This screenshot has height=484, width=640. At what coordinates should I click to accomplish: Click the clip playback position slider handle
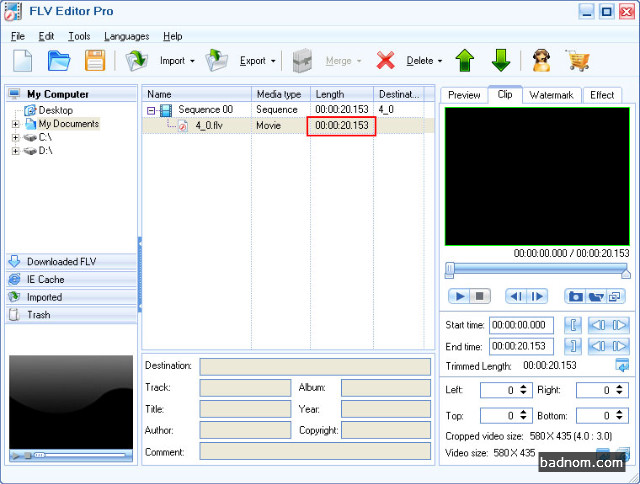[449, 270]
